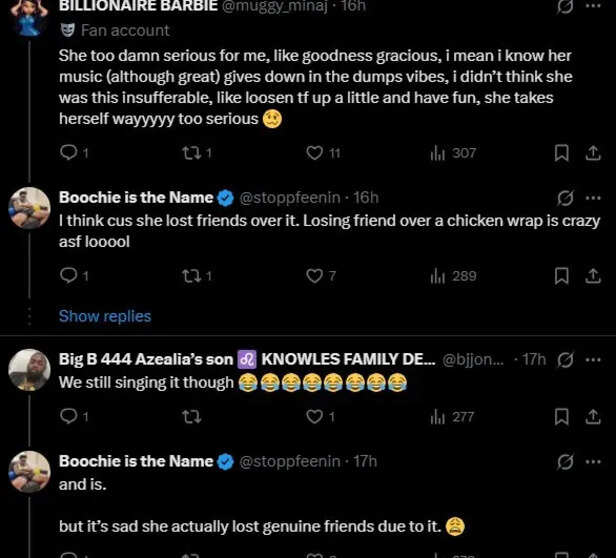Reply to Big B 444's tweet
This screenshot has width=616, height=558.
[68, 417]
